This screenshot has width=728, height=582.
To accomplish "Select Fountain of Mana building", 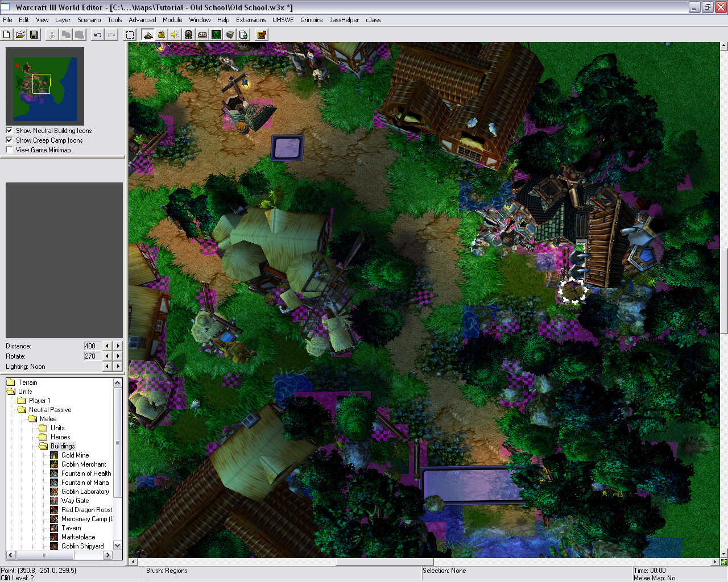I will (85, 483).
